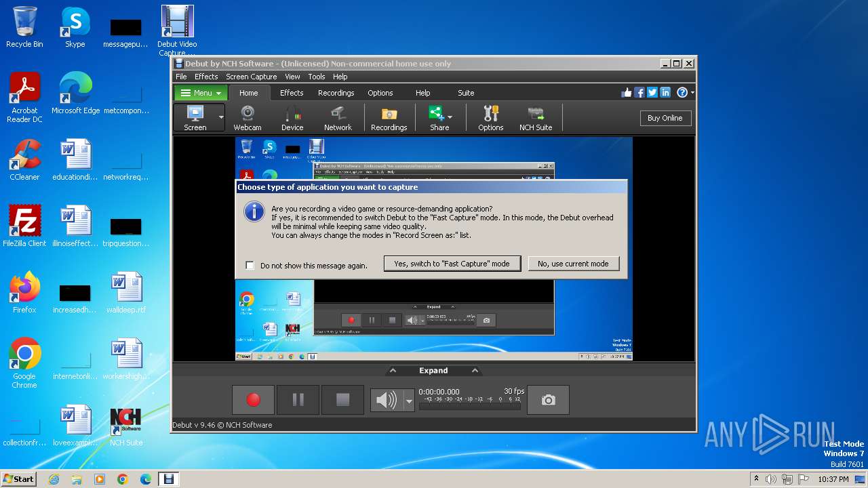Select the Screen capture source
This screenshot has width=868, height=488.
(195, 118)
